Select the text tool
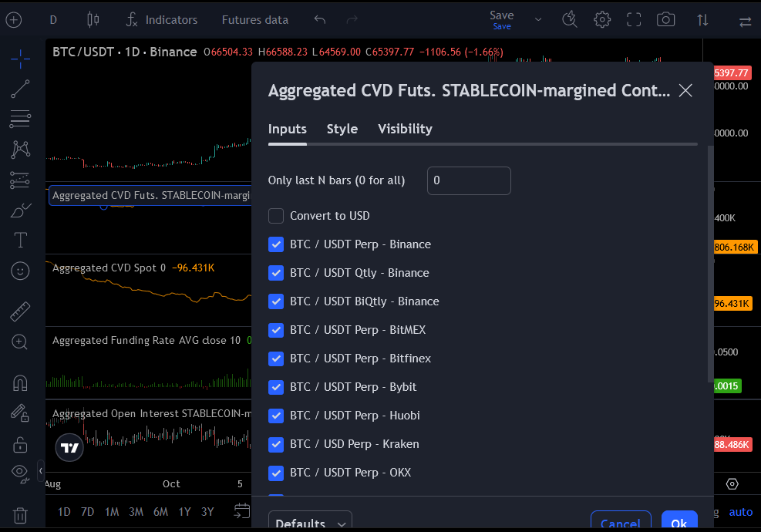 pos(20,240)
